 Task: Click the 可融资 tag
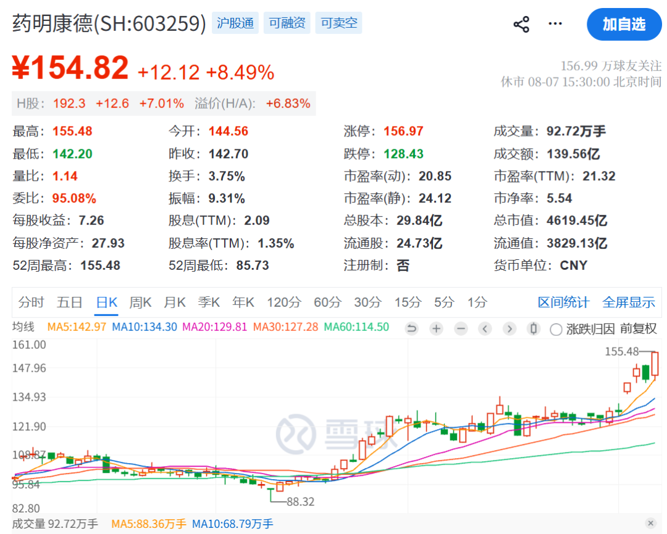[x=287, y=23]
